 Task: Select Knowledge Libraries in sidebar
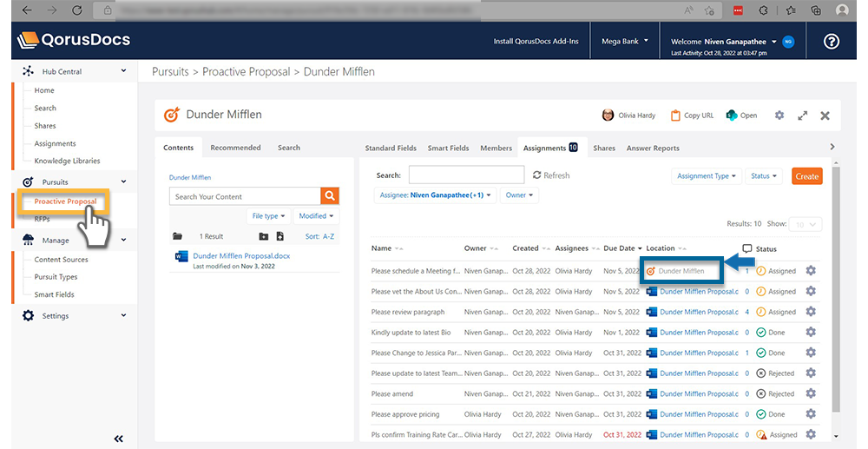[67, 161]
